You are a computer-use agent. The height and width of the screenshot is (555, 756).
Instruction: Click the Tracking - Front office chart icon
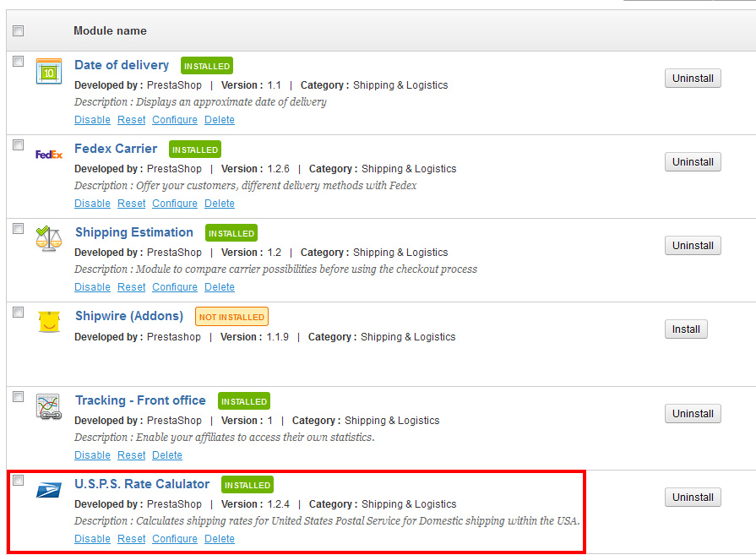pyautogui.click(x=49, y=406)
